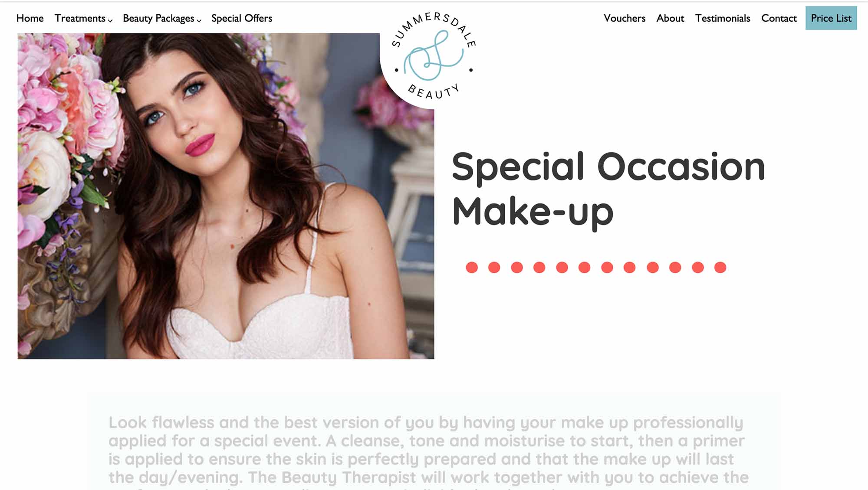Click the Special Occasion Make-up heading
This screenshot has height=490, width=868.
point(608,189)
